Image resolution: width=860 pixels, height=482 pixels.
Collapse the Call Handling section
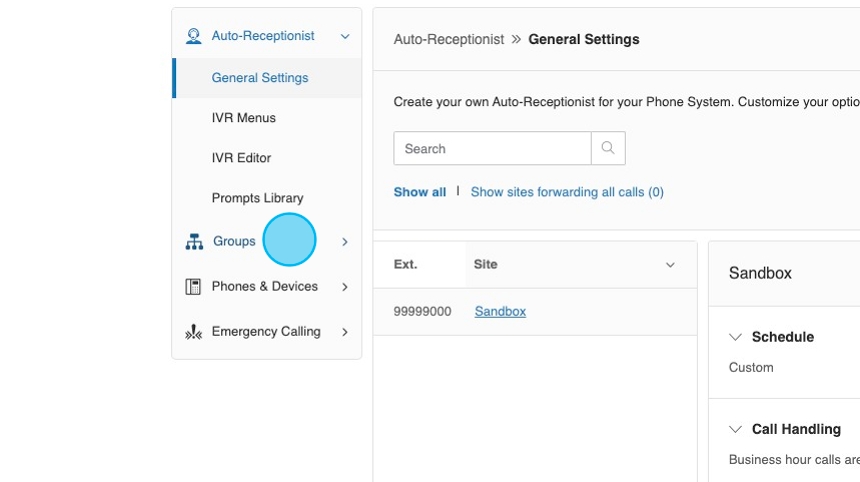[736, 429]
